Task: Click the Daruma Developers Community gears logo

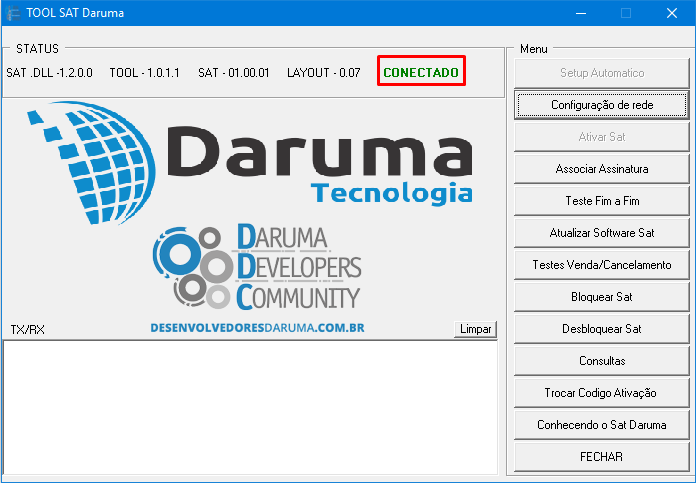Action: pos(193,268)
